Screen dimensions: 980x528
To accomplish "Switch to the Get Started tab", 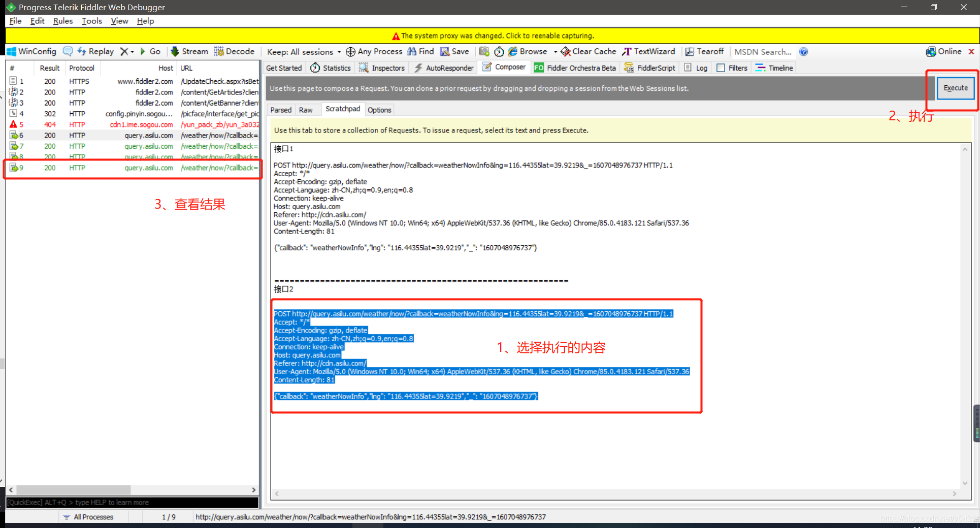I will (284, 68).
